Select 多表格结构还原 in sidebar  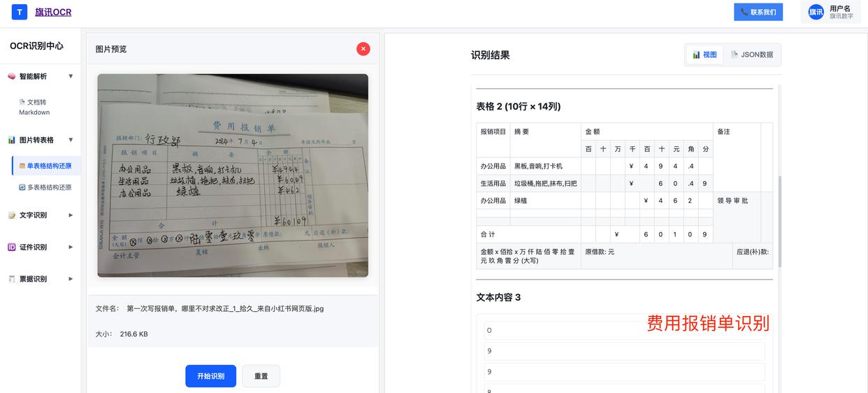coord(47,187)
